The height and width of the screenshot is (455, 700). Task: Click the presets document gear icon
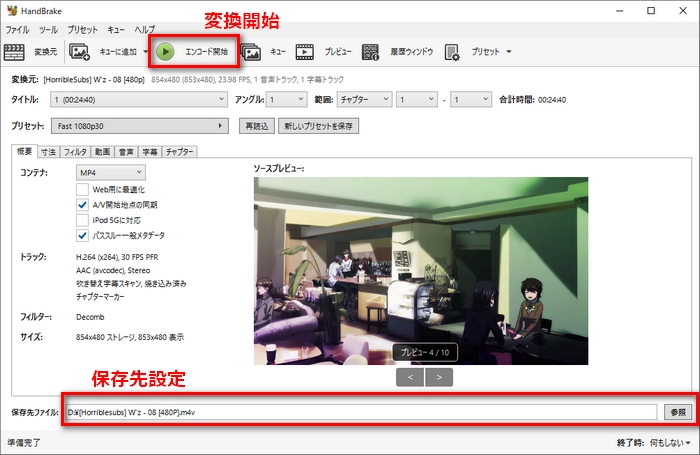(x=452, y=52)
